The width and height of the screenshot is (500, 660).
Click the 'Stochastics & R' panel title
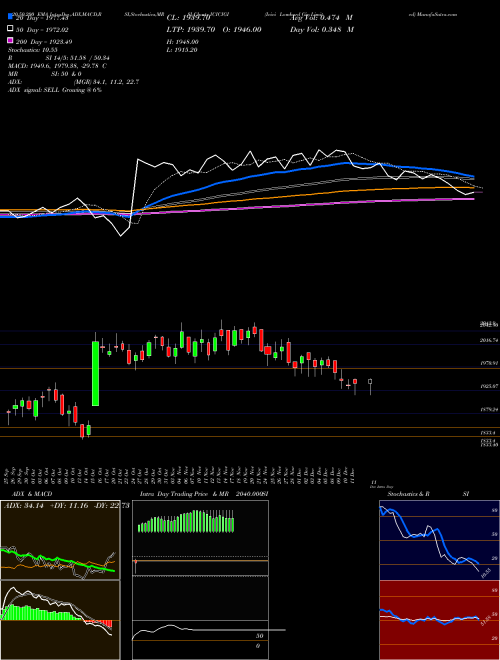tap(408, 494)
